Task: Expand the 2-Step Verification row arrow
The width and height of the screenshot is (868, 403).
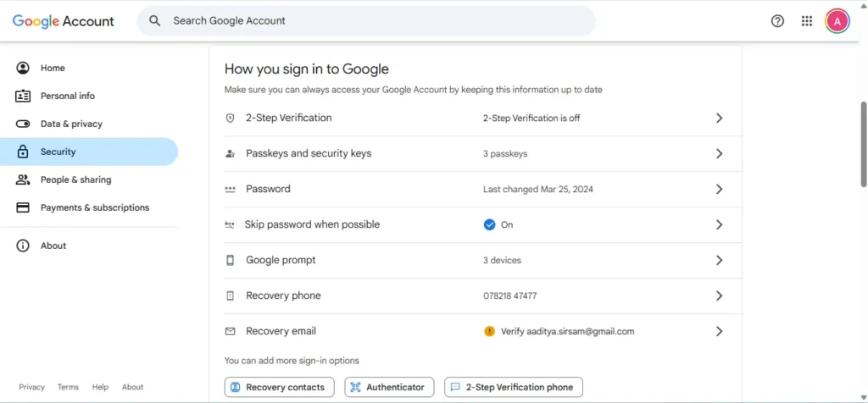Action: pos(719,119)
